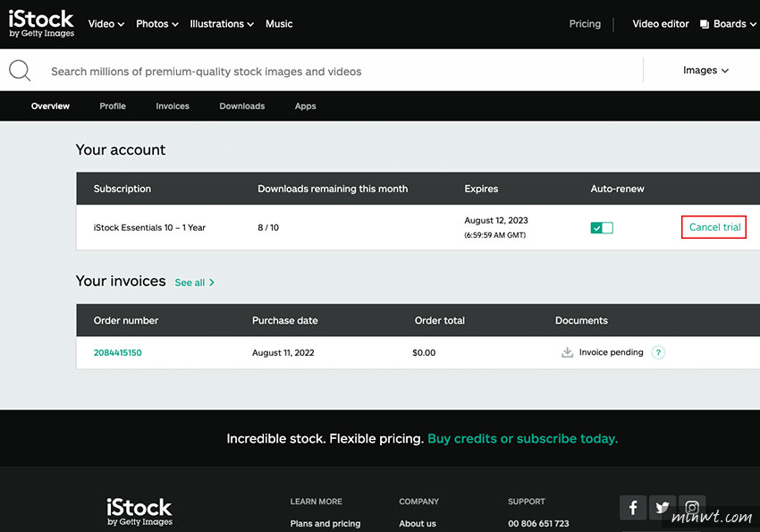Click the 8 / 10 downloads remaining value
The width and height of the screenshot is (760, 532).
point(268,227)
